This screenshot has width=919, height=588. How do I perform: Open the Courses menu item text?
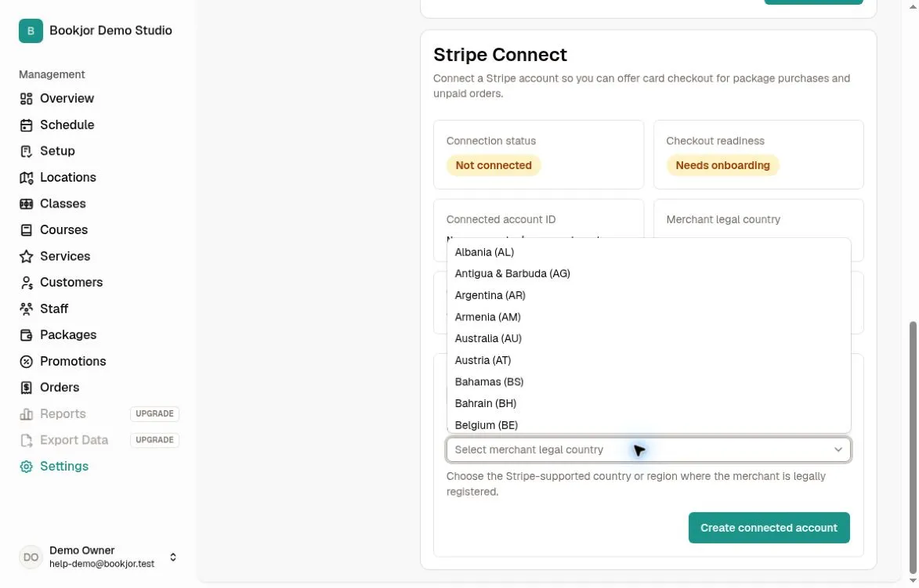point(64,230)
